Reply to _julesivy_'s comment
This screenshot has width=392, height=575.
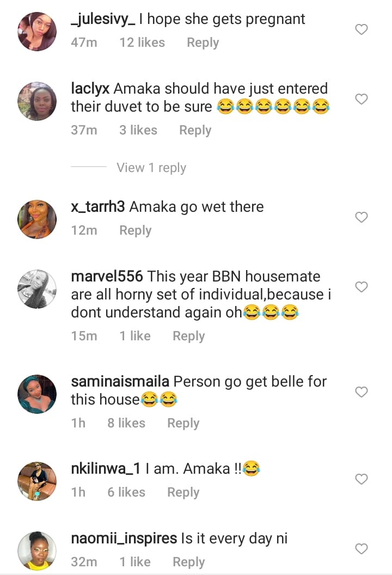pos(203,42)
